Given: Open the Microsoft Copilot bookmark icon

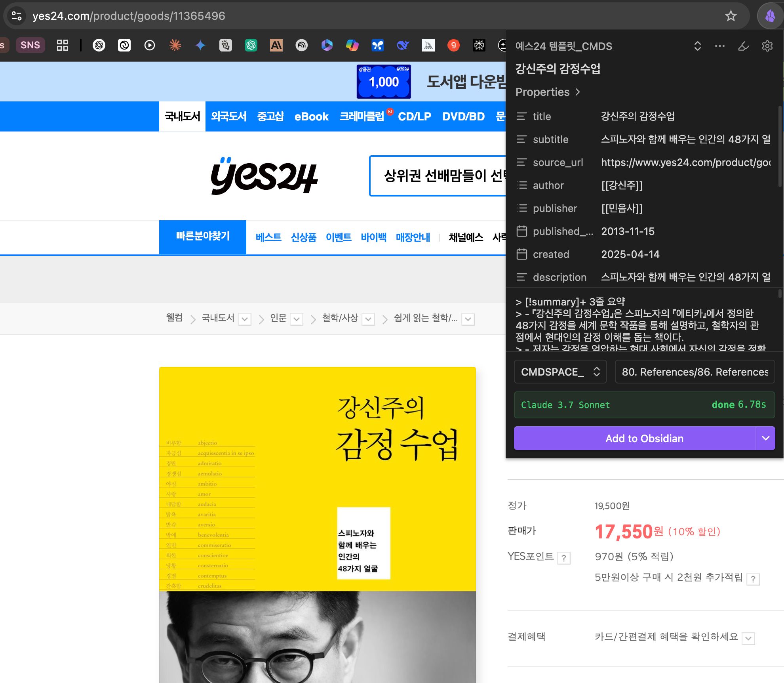Looking at the screenshot, I should [x=351, y=45].
